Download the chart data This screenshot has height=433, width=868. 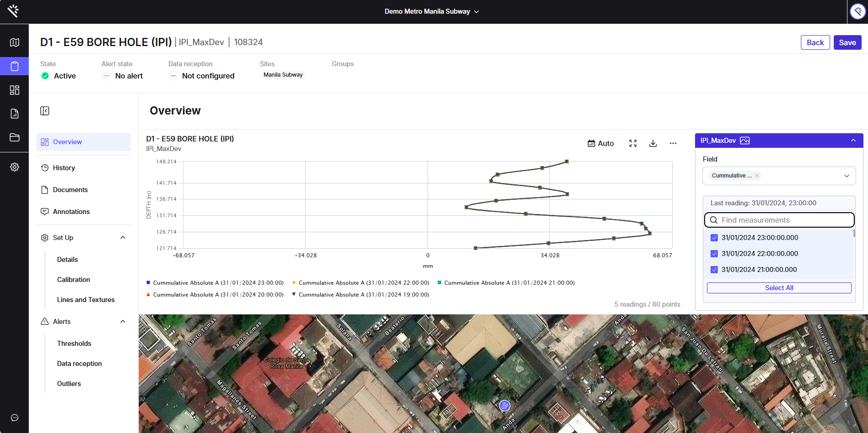pos(653,143)
